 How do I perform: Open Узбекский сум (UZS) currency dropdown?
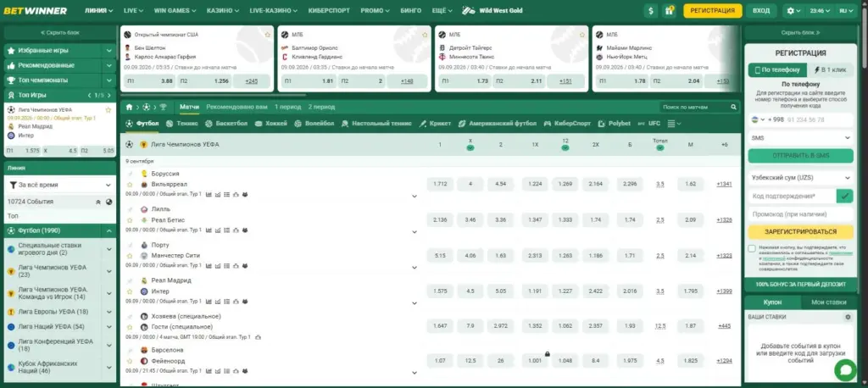tap(800, 178)
